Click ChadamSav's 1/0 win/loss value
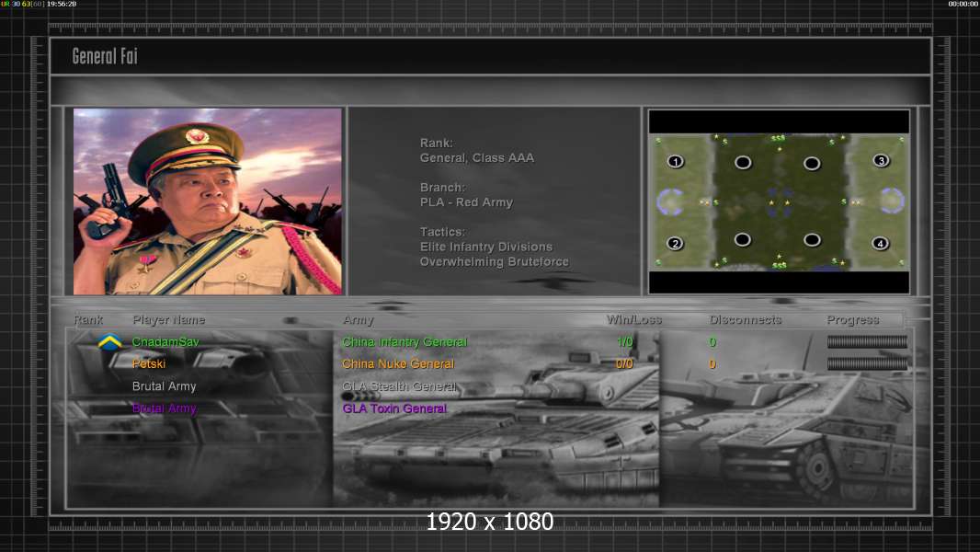 click(x=624, y=342)
